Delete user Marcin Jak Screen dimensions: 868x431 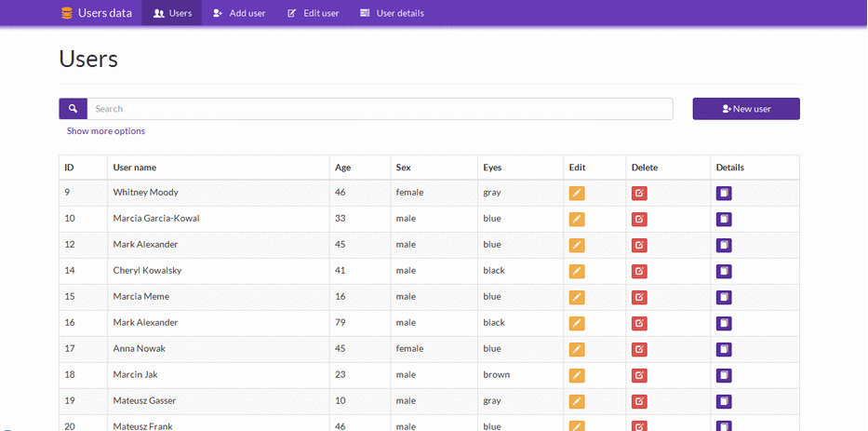(639, 375)
